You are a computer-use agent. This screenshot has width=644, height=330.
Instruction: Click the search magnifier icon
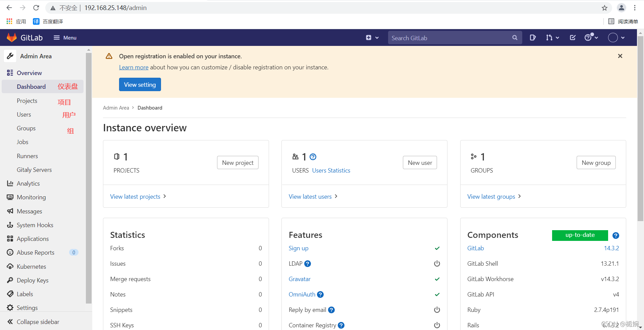tap(515, 38)
